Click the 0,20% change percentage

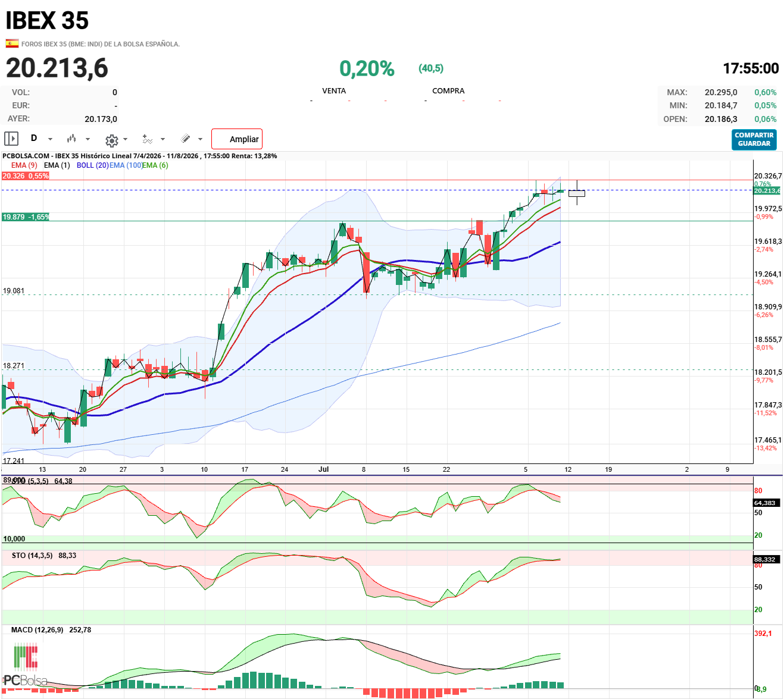click(x=367, y=68)
